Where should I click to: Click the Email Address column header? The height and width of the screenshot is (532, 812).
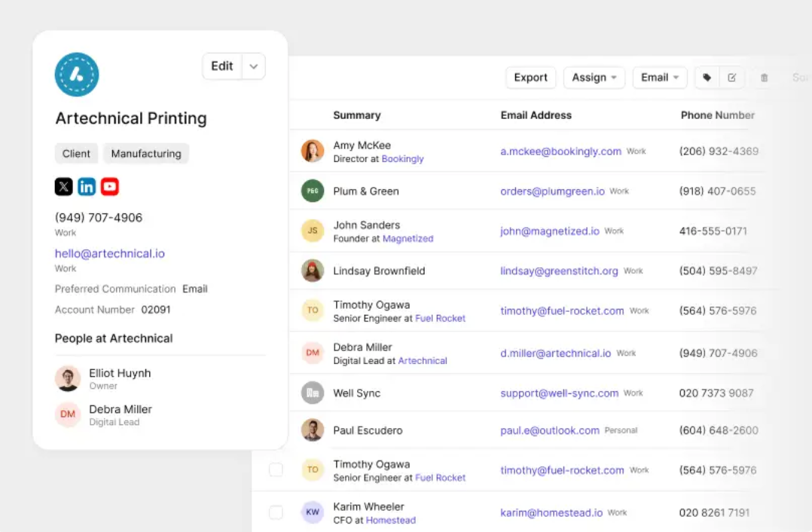tap(536, 115)
